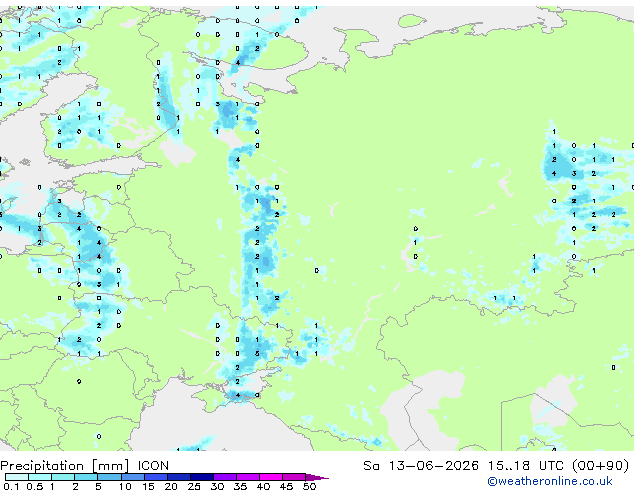Click the '50' legend scale label
The height and width of the screenshot is (490, 634).
click(x=309, y=486)
